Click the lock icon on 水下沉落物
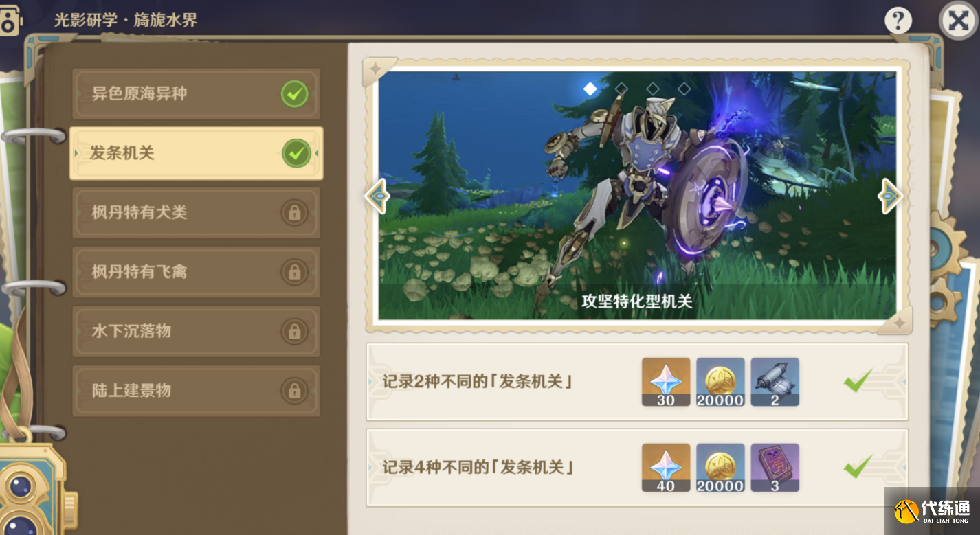Image resolution: width=980 pixels, height=535 pixels. tap(294, 332)
